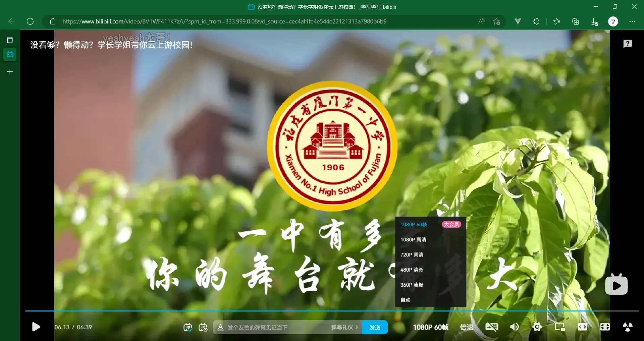Add this page to favorites
The height and width of the screenshot is (341, 644).
497,21
